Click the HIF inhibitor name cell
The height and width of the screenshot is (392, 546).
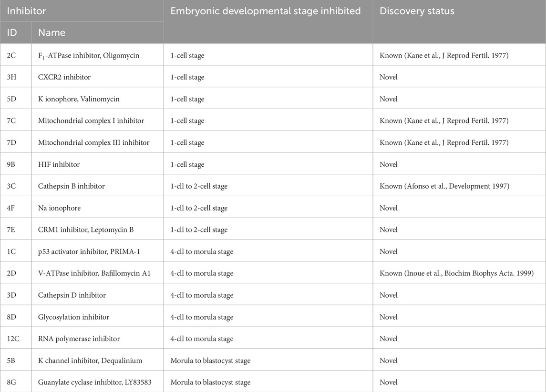click(59, 164)
